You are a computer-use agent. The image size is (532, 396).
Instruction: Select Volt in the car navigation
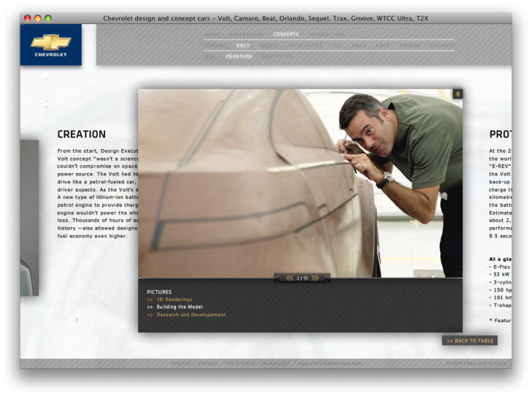coord(243,45)
